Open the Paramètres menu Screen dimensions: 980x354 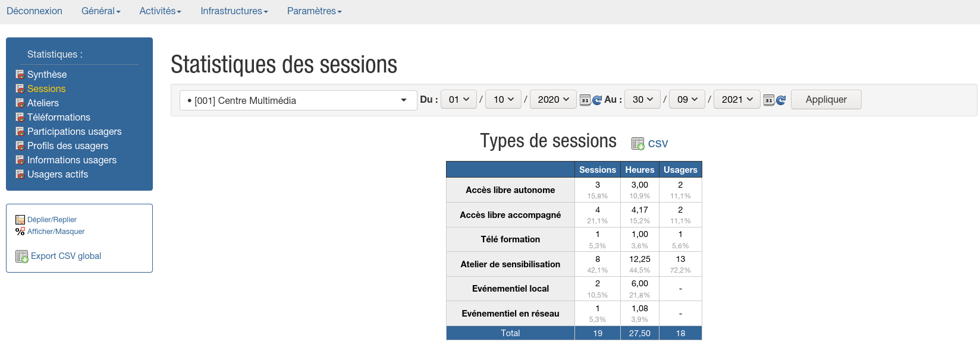[x=314, y=11]
